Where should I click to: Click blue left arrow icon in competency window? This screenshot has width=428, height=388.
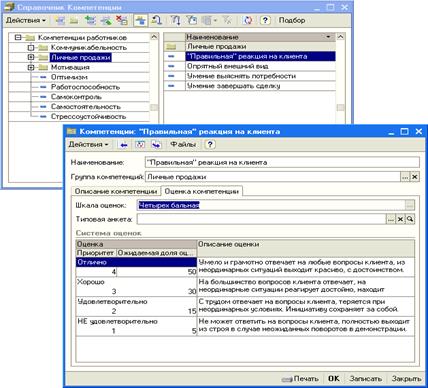point(124,145)
